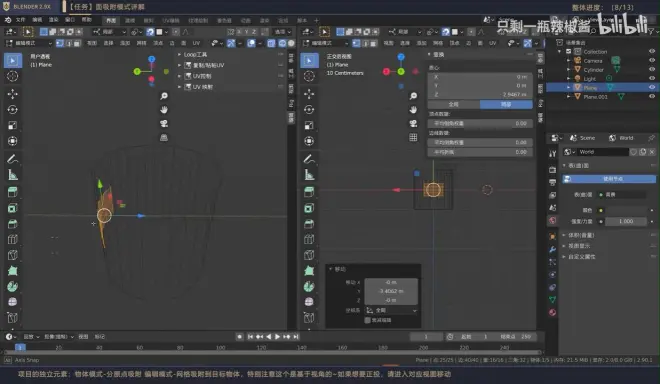
Task: Open the orientation dropdown in Move panel
Action: click(391, 310)
